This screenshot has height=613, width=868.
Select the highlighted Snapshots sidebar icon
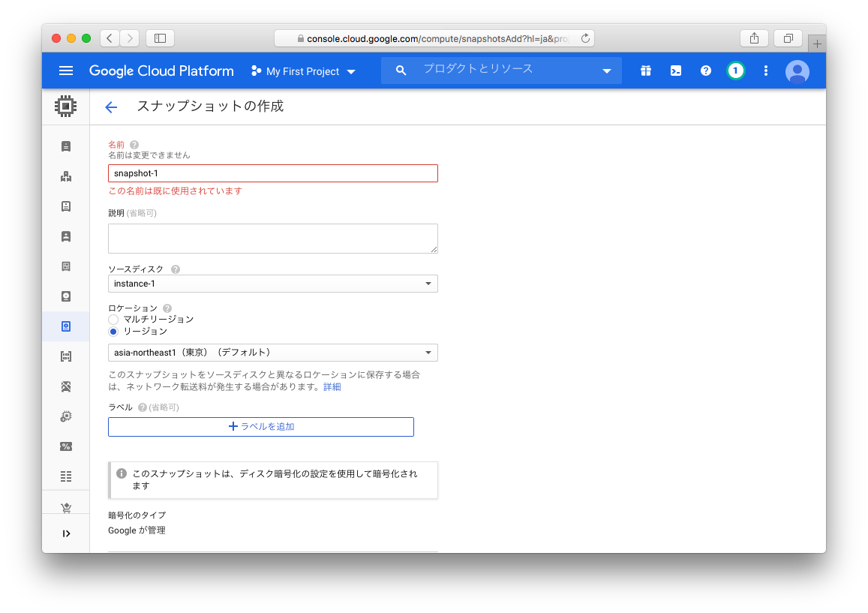(x=66, y=326)
